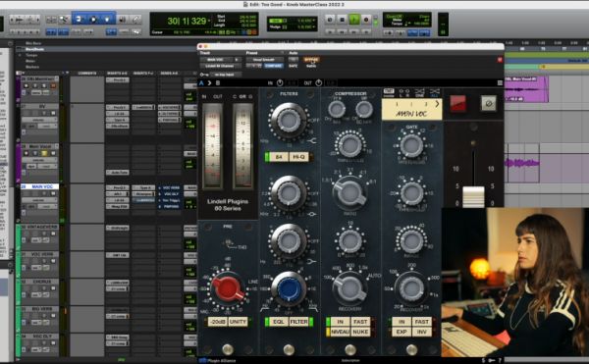Image resolution: width=589 pixels, height=364 pixels.
Task: Toggle gate FAST button
Action: [422, 322]
